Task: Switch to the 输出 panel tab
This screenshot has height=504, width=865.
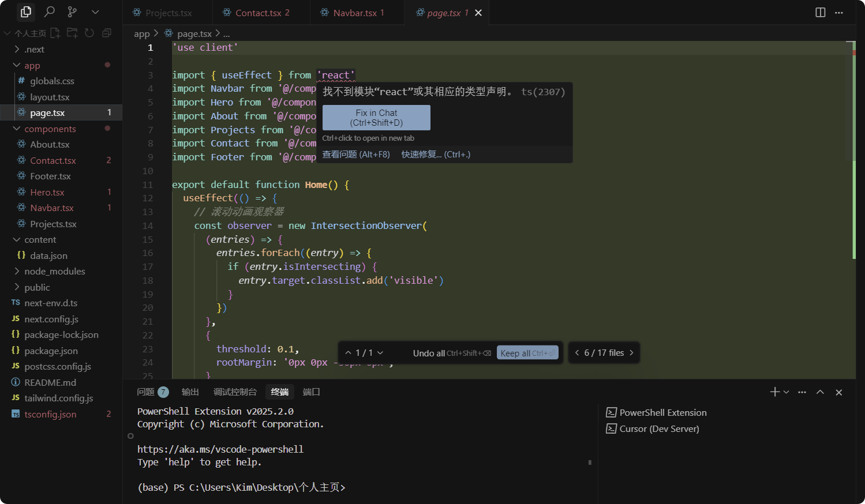Action: [190, 392]
